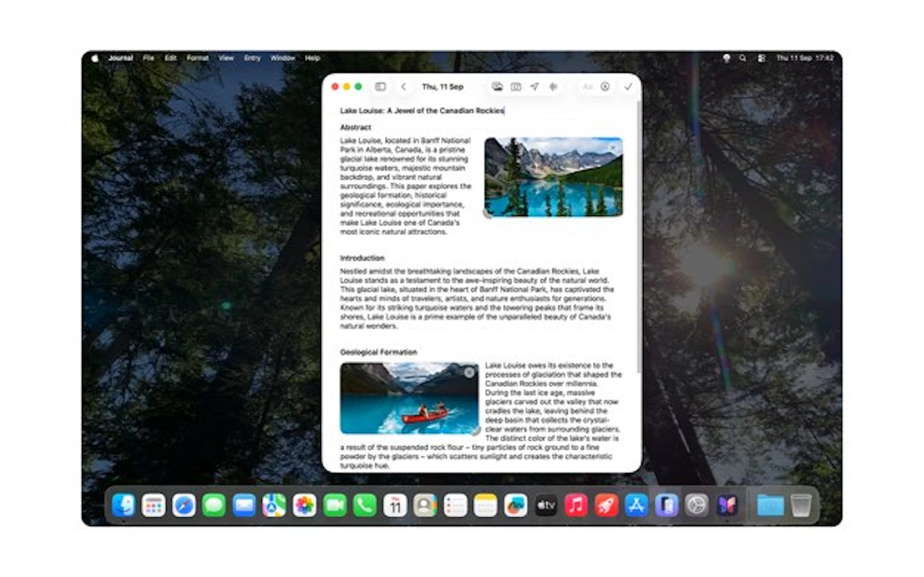924x577 pixels.
Task: Record an audio clip for the entry
Action: tap(553, 87)
